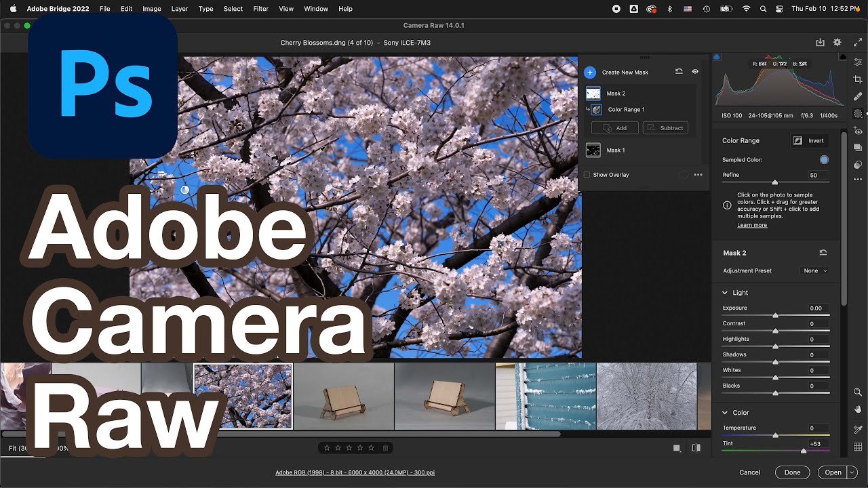Click the Apple menu icon
868x488 pixels.
pyautogui.click(x=13, y=9)
